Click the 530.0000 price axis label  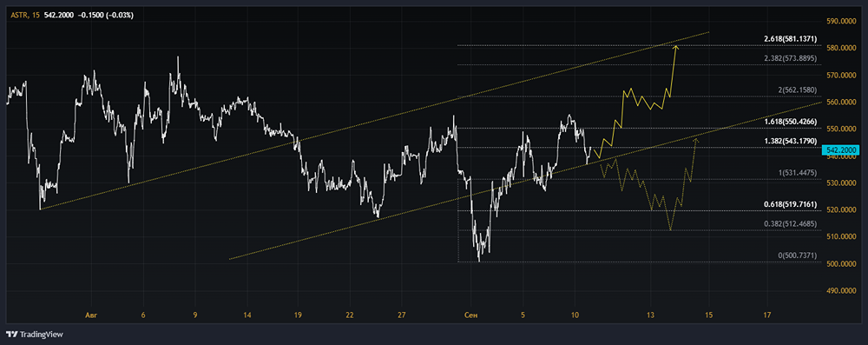click(841, 183)
